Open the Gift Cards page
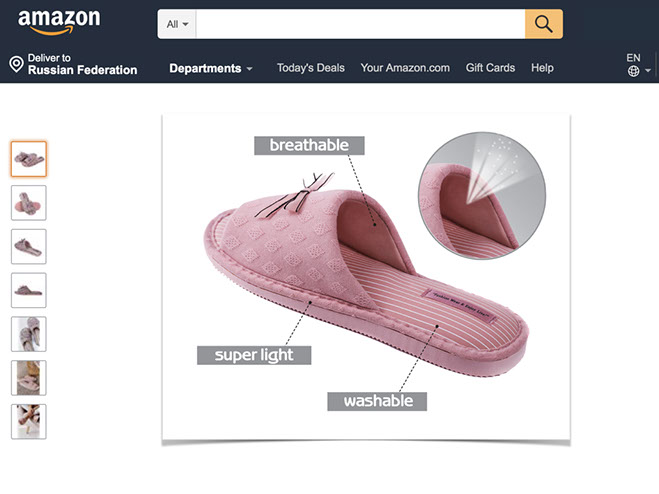Viewport: 659px width, 494px height. click(490, 68)
